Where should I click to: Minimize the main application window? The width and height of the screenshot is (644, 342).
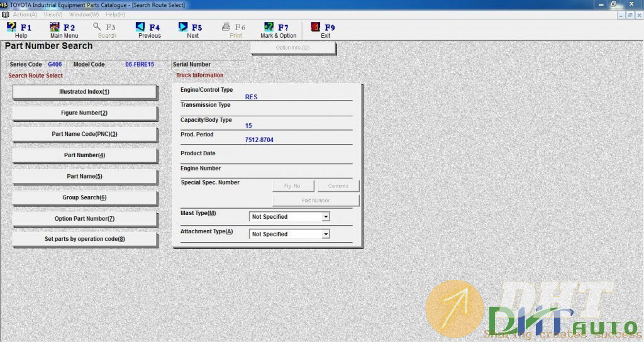601,4
